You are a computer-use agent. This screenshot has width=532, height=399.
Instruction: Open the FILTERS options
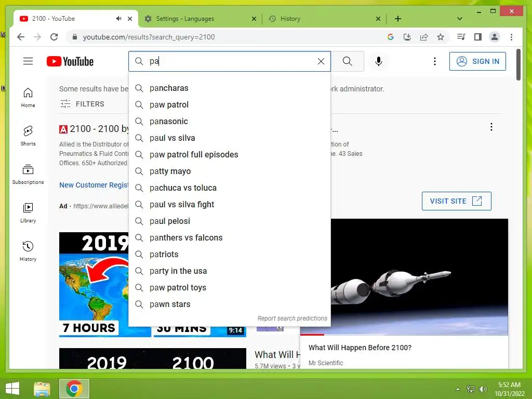[83, 104]
